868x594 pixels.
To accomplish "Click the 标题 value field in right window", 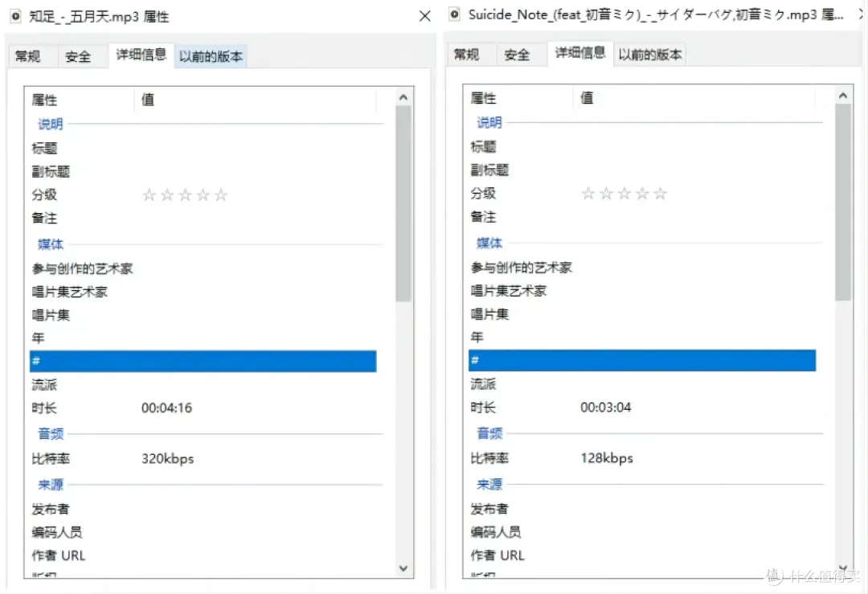I will [691, 147].
